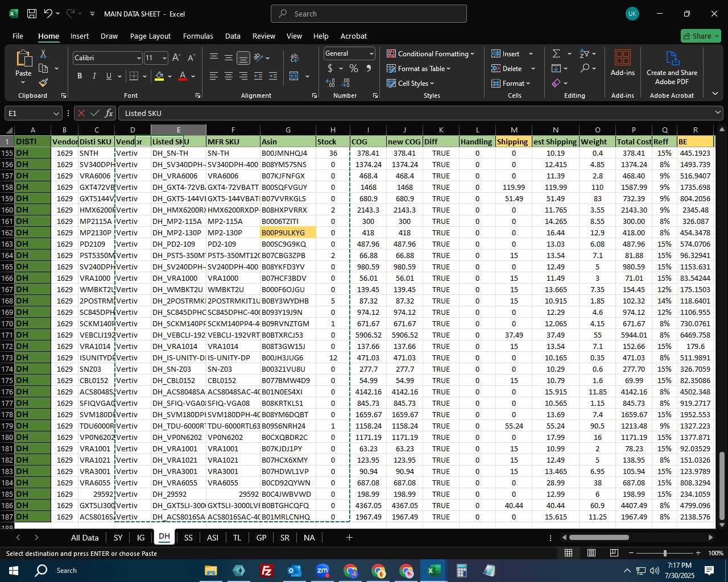The width and height of the screenshot is (728, 582).
Task: Click the Increase Decimal icon
Action: click(330, 83)
